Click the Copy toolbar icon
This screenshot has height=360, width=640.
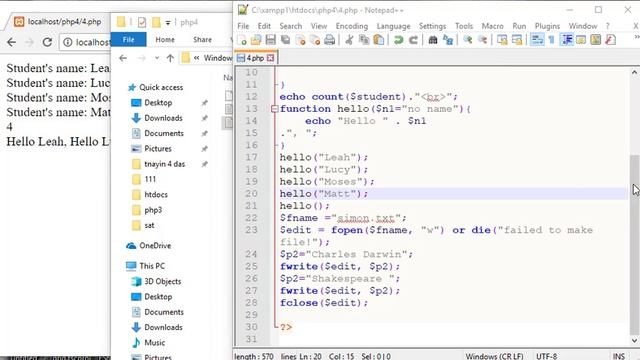(x=364, y=40)
